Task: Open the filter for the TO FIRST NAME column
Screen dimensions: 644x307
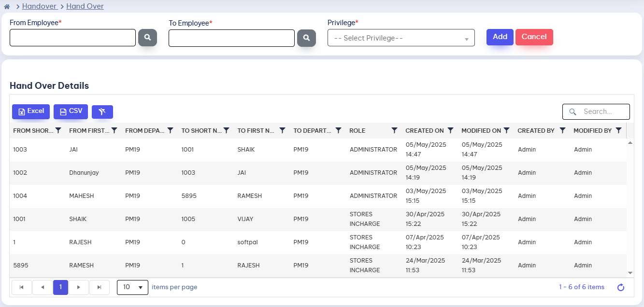Action: (x=282, y=130)
